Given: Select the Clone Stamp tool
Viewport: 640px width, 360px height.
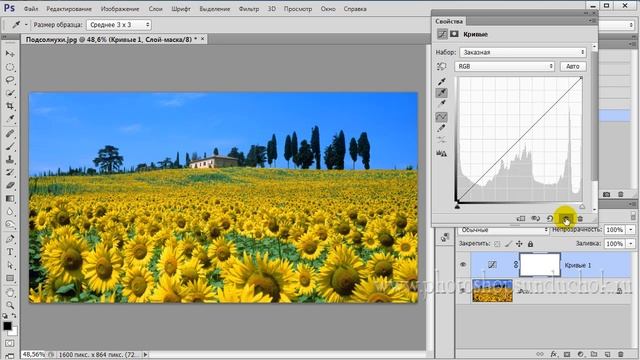Looking at the screenshot, I should 10,160.
